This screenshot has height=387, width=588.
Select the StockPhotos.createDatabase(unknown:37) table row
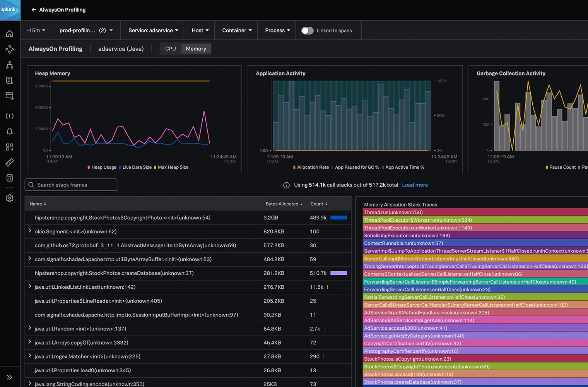188,273
